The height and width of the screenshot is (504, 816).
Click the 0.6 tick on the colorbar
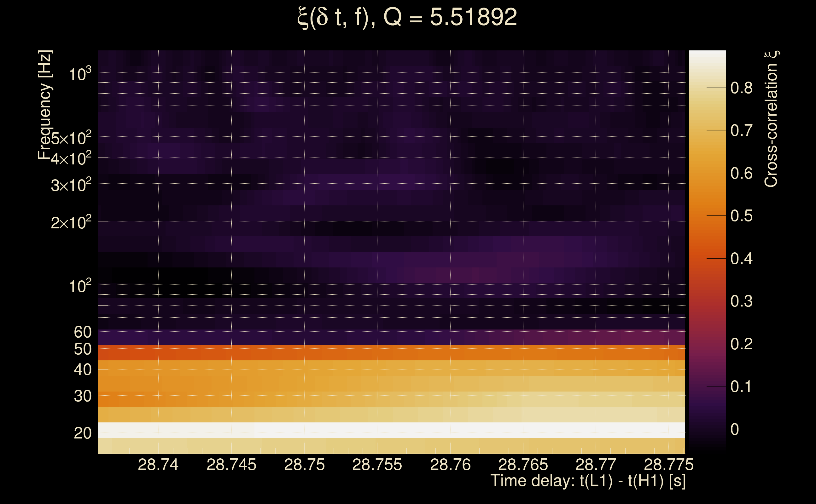point(741,173)
